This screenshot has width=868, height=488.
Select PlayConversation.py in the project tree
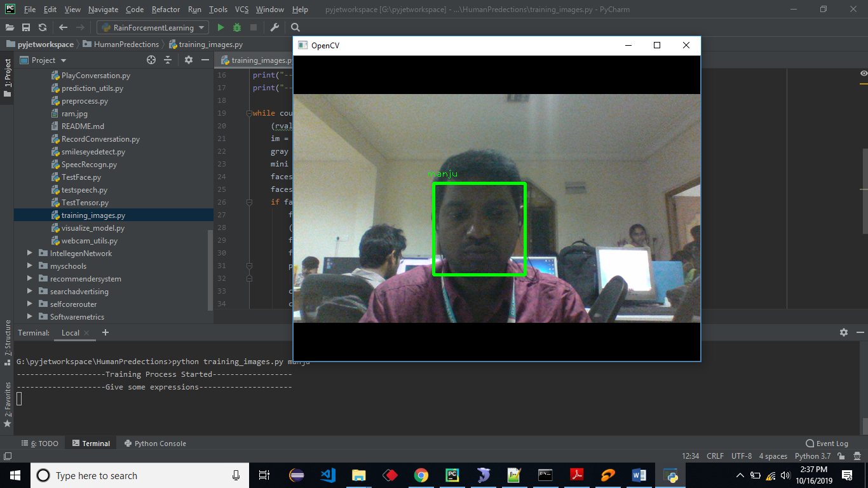pyautogui.click(x=96, y=75)
